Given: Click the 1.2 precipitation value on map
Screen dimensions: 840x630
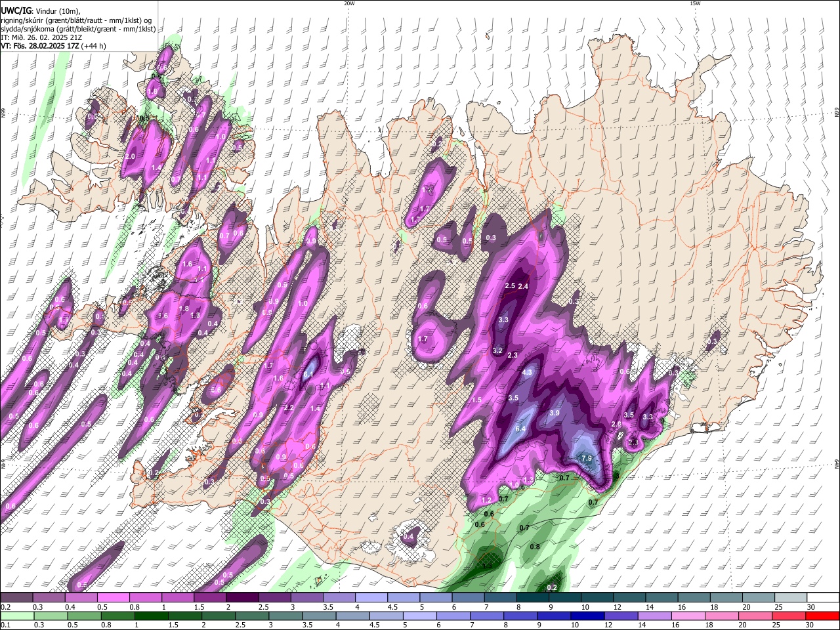Looking at the screenshot, I should tap(486, 500).
